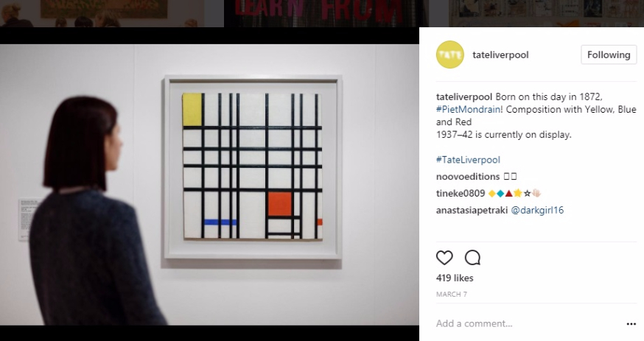The image size is (644, 341).
Task: Open the three-dots more options menu
Action: (631, 324)
